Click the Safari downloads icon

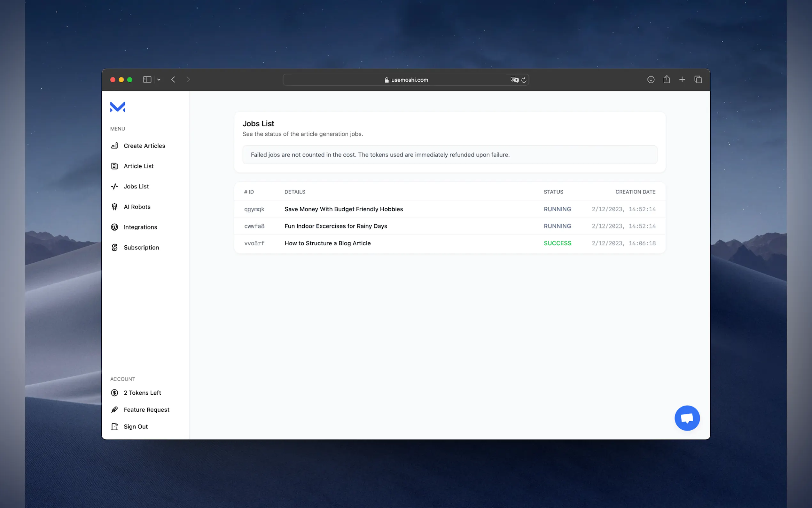pos(651,80)
